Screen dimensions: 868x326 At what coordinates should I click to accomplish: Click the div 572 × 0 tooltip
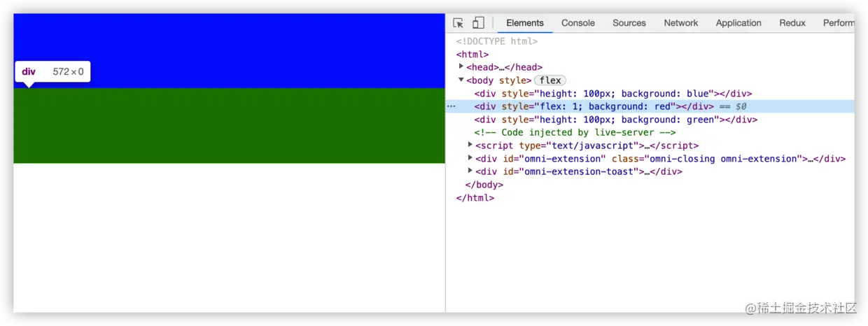coord(53,71)
